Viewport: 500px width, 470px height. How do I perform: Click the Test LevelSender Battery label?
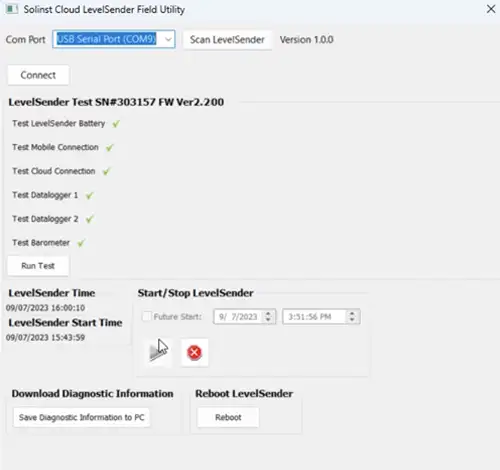pos(59,123)
